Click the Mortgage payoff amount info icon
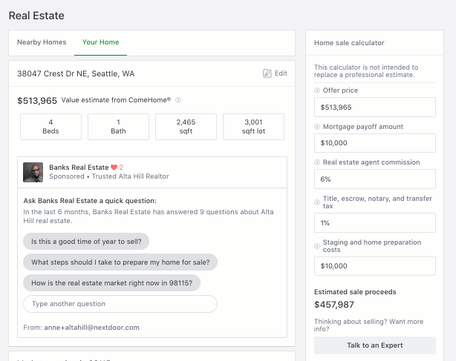Viewport: 456px width, 361px height. pyautogui.click(x=317, y=127)
